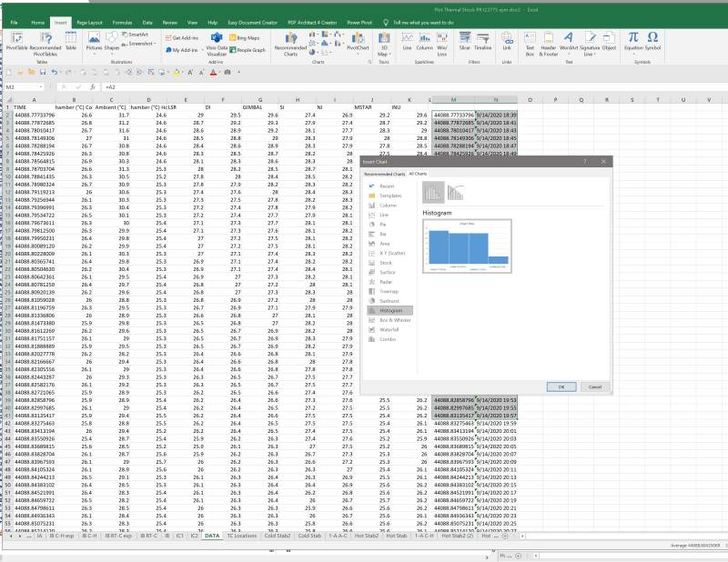The height and width of the screenshot is (562, 728).
Task: Switch to the Home ribbon tab
Action: coord(38,22)
